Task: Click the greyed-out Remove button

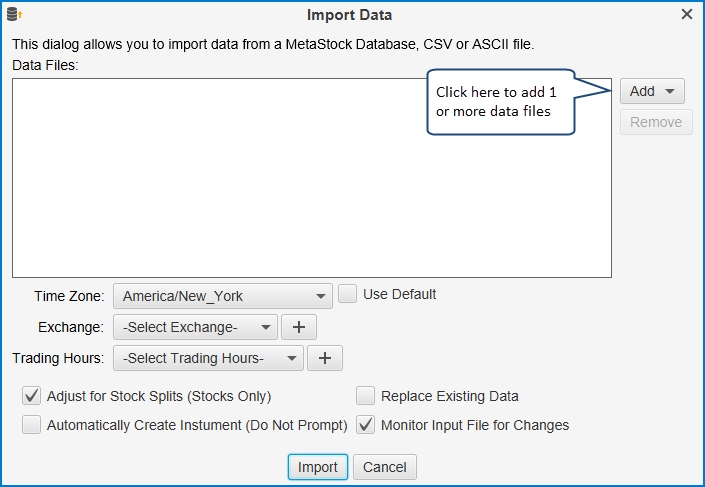Action: point(656,122)
